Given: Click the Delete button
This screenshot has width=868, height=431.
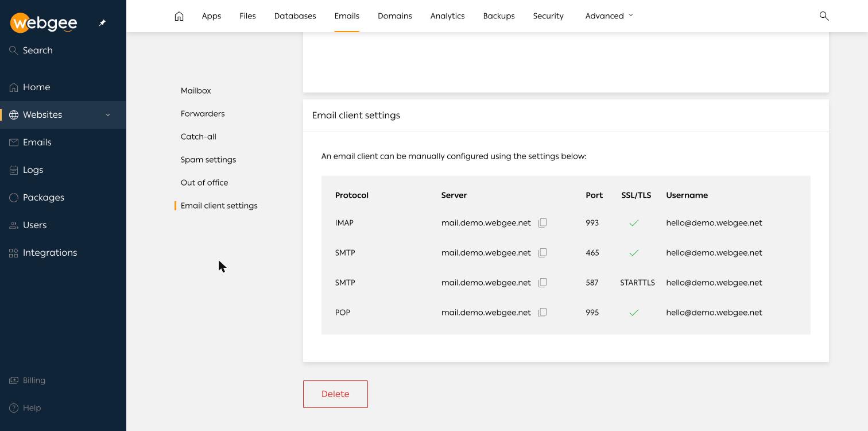Looking at the screenshot, I should pos(335,394).
